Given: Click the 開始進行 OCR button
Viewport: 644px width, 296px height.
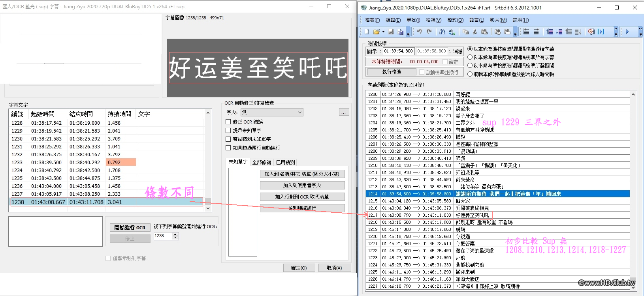Looking at the screenshot, I should (130, 228).
